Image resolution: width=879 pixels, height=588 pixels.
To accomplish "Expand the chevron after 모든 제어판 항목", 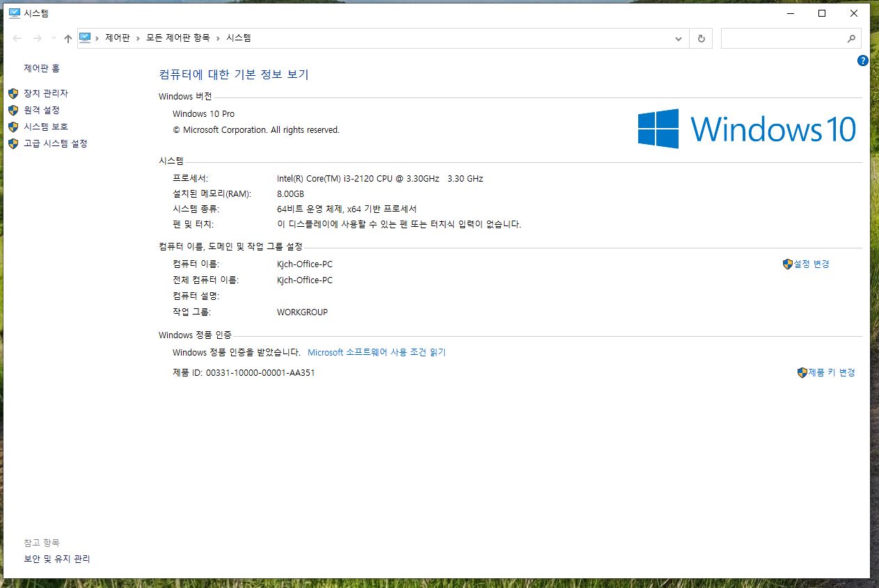I will pyautogui.click(x=219, y=38).
